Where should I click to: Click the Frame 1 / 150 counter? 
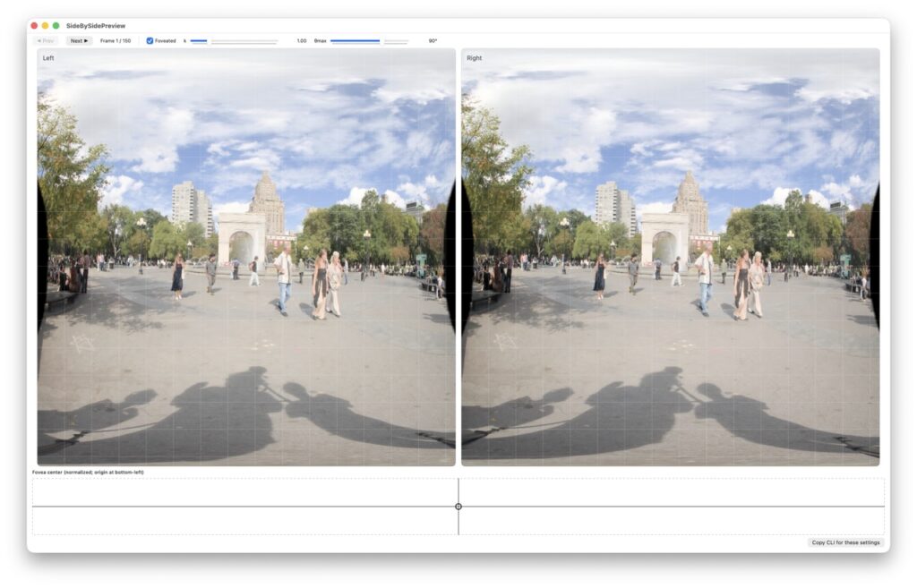tap(116, 40)
